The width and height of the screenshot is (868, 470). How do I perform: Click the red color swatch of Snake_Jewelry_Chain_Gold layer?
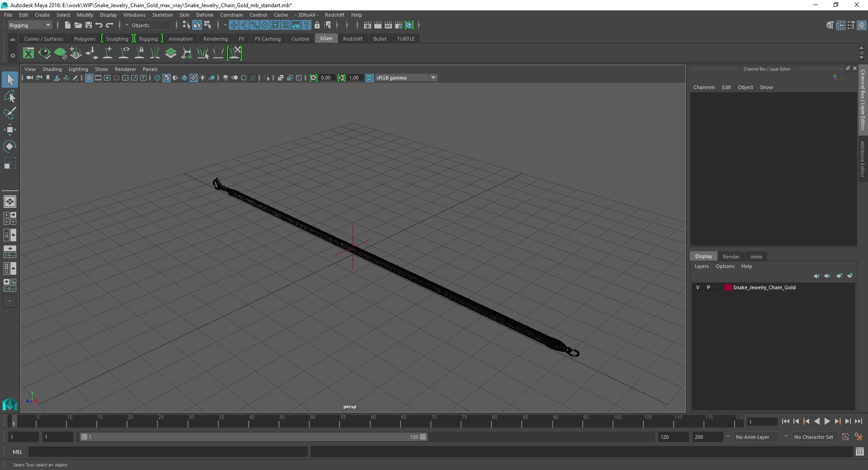tap(728, 287)
